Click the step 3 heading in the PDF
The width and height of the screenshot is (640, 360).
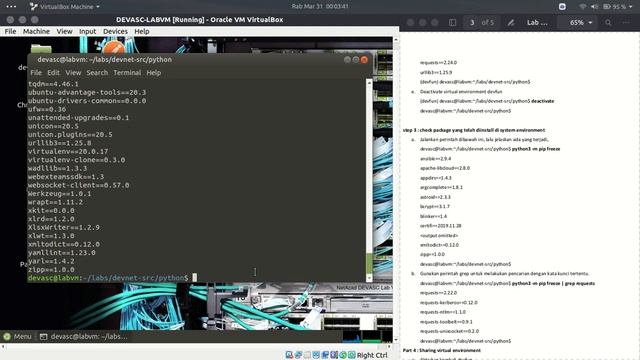pos(474,130)
